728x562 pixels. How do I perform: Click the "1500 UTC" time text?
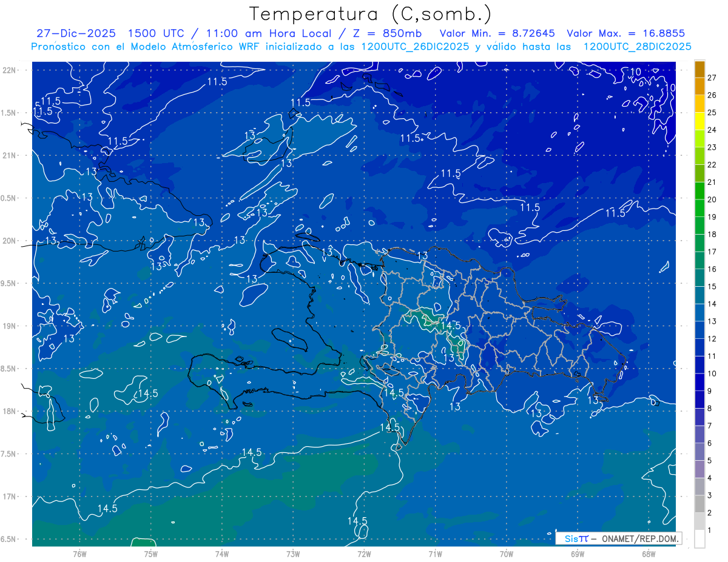click(157, 33)
